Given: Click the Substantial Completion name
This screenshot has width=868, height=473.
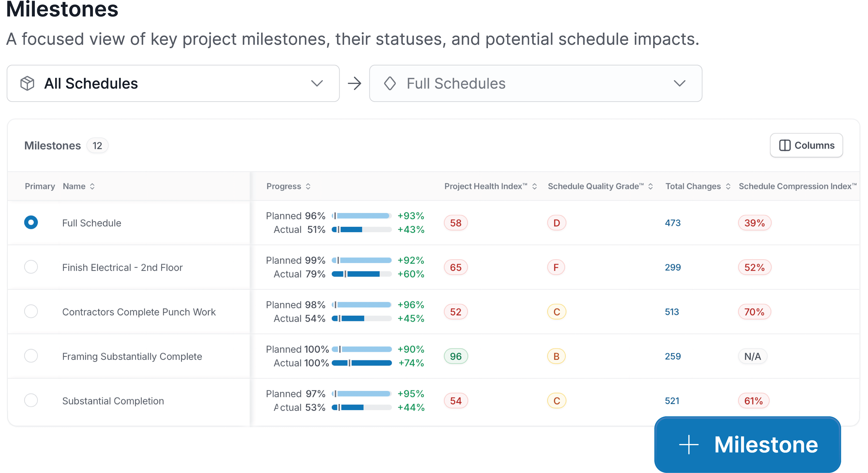Looking at the screenshot, I should tap(113, 401).
